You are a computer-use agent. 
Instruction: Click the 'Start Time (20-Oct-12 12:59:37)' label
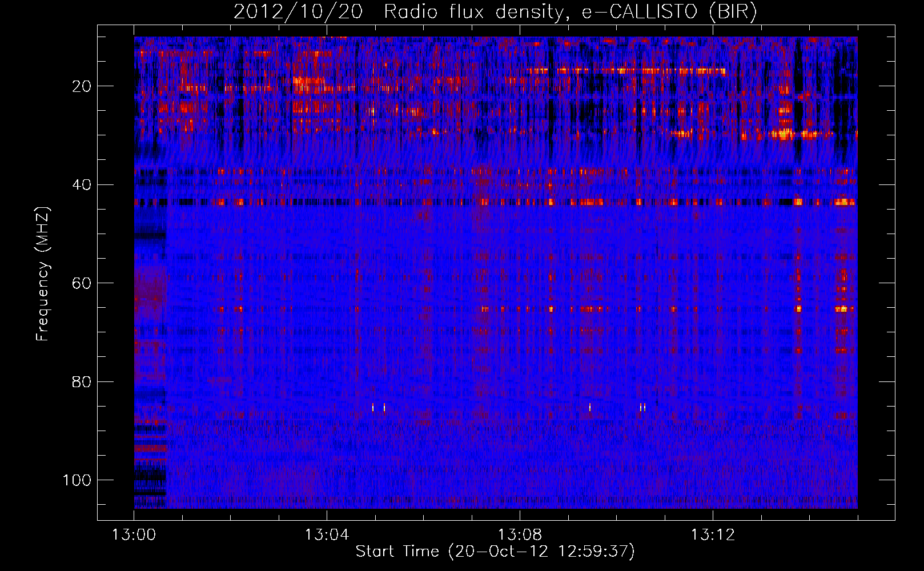pyautogui.click(x=495, y=552)
